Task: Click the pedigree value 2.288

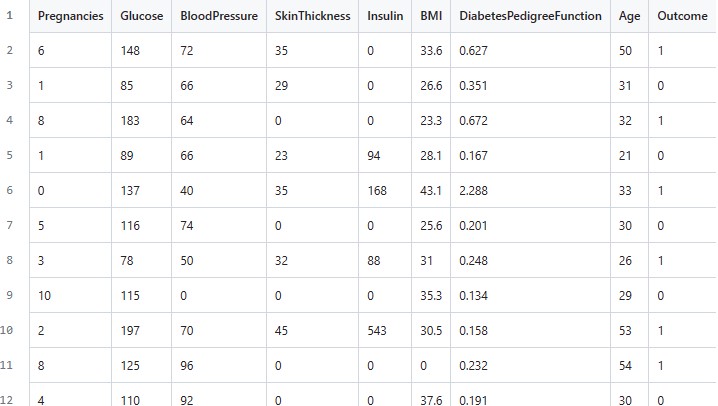Action: [x=474, y=191]
